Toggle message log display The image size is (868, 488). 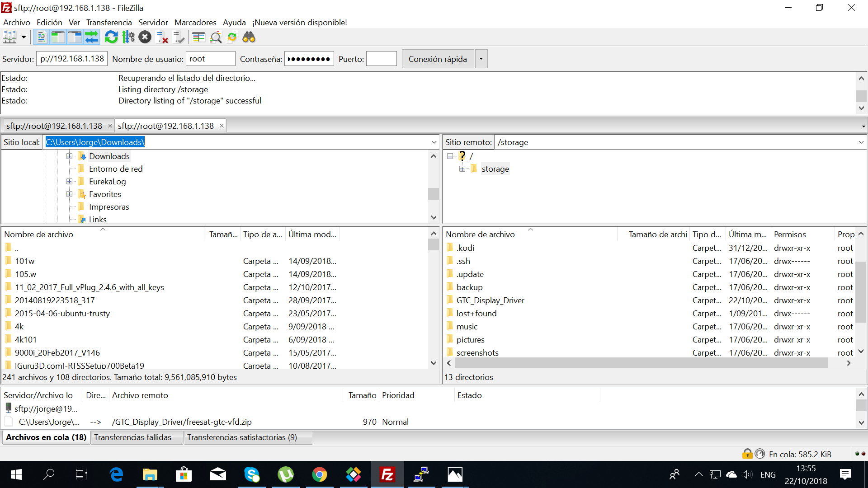(x=41, y=37)
